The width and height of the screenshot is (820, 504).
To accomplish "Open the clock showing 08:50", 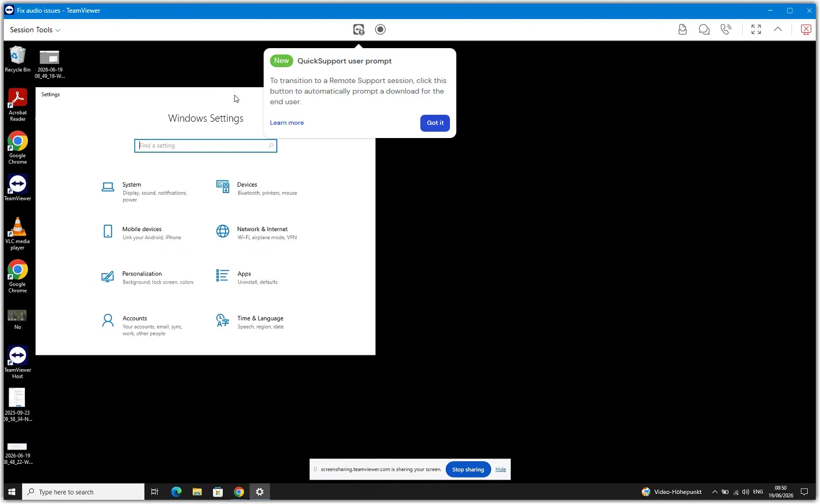I will (781, 492).
